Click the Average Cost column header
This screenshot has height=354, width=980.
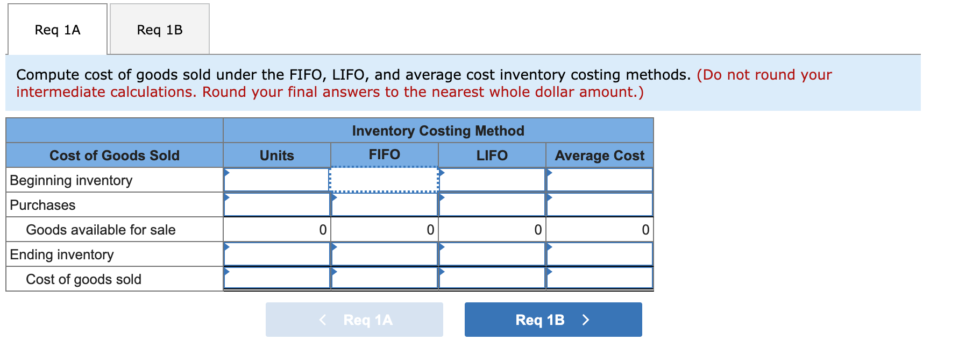coord(599,155)
